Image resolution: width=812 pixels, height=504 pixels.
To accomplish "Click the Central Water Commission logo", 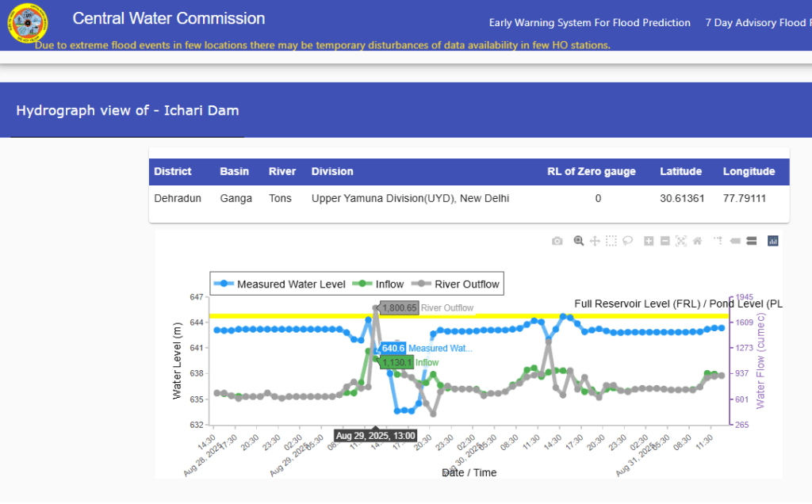I will (27, 25).
